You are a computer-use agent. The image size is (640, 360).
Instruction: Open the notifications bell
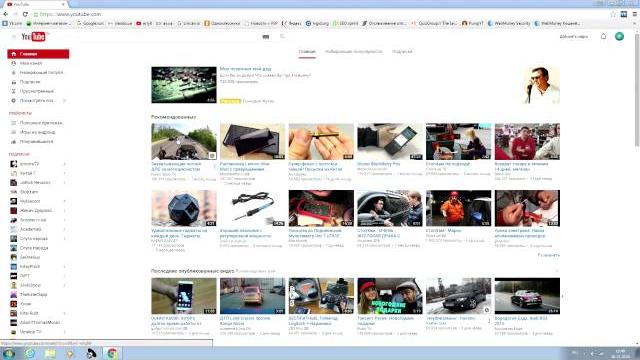click(x=603, y=36)
